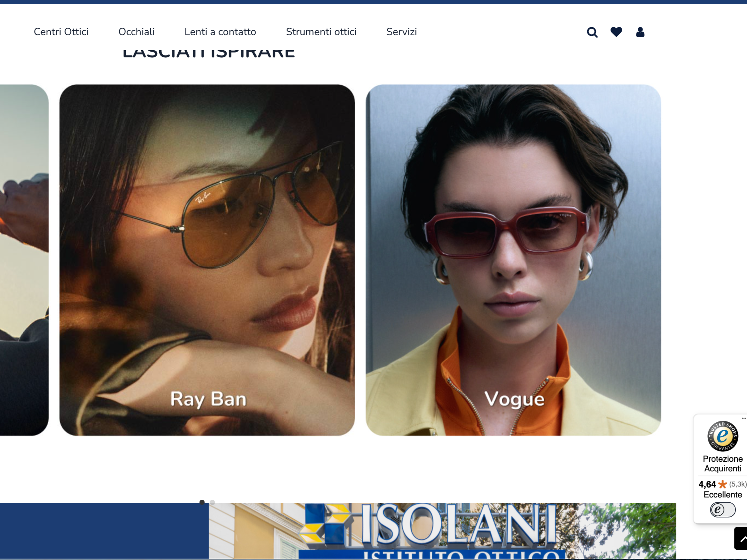Open the Lenti a contatto menu

coord(220,32)
